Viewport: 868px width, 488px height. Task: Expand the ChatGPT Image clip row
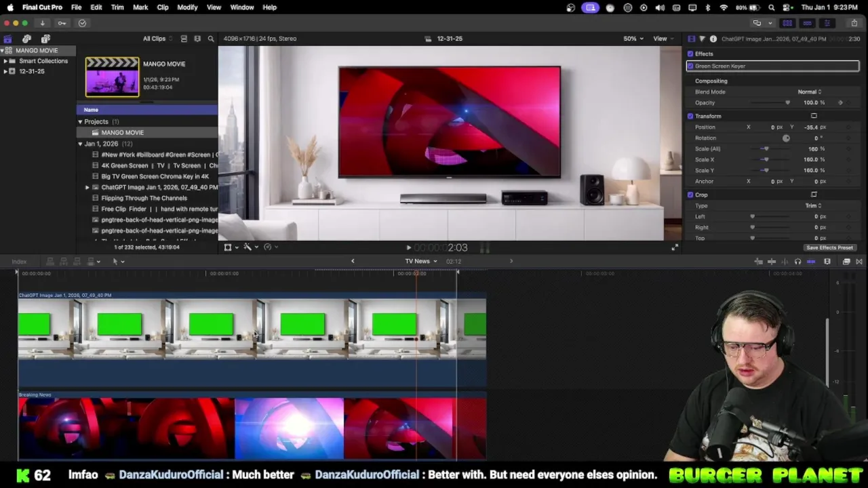coord(87,187)
